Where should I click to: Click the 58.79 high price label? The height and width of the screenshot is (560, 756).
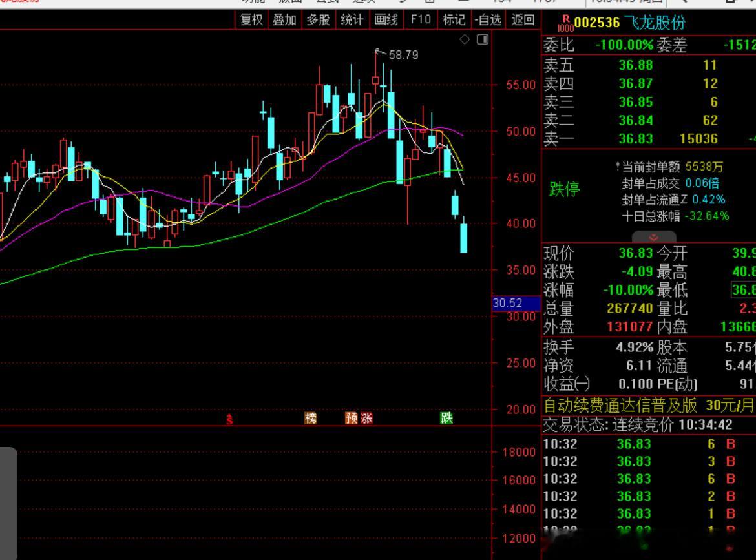(404, 55)
